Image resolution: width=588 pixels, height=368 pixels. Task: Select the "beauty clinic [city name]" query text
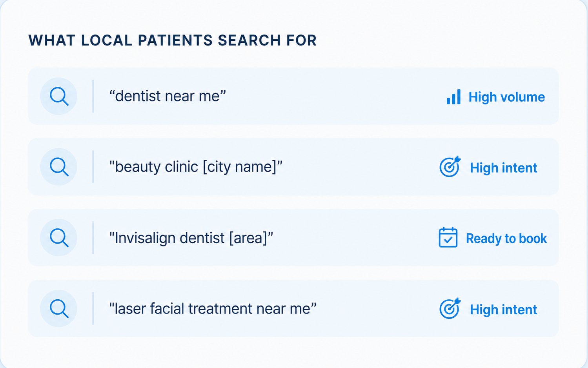[x=196, y=167]
